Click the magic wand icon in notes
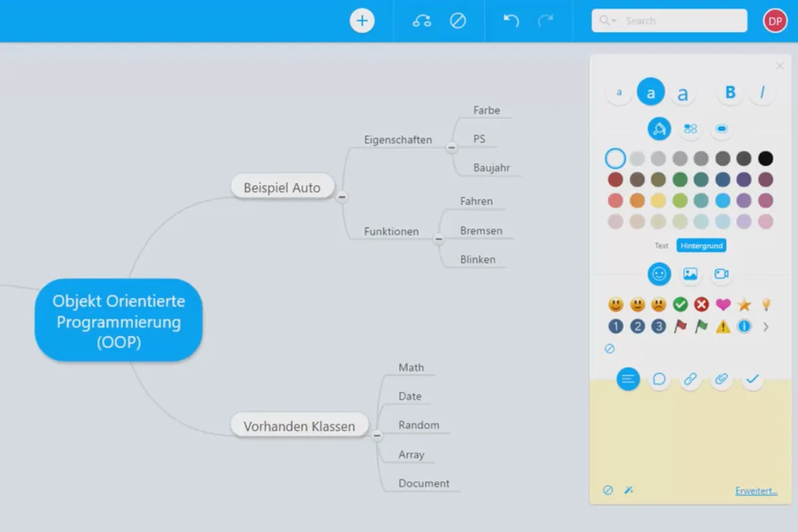Image resolution: width=798 pixels, height=532 pixels. pos(628,490)
